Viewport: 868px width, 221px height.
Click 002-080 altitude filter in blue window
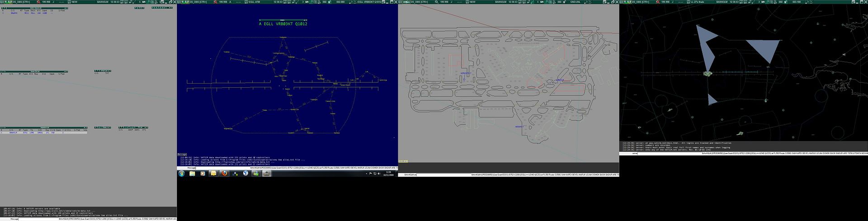tap(340, 2)
